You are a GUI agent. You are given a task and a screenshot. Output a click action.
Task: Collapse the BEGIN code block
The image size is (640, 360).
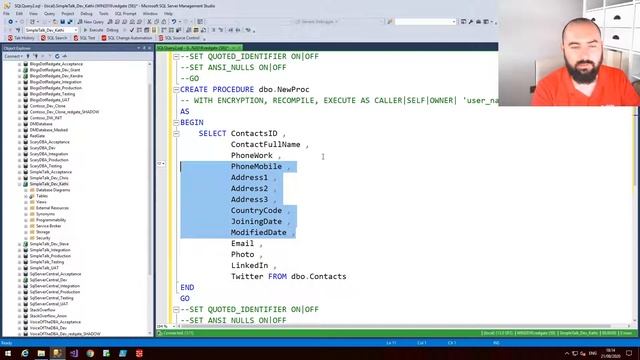coord(176,123)
